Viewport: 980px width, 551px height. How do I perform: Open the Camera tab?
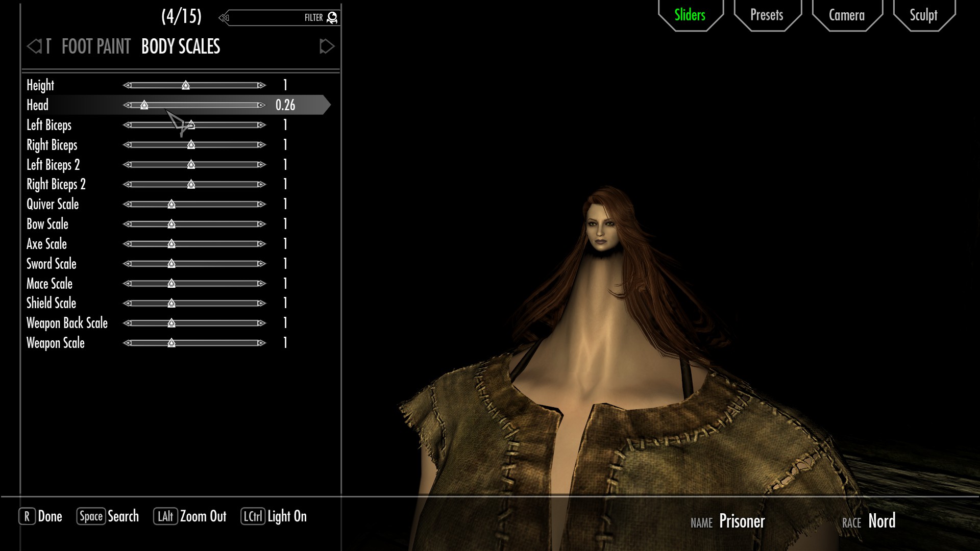(x=847, y=15)
